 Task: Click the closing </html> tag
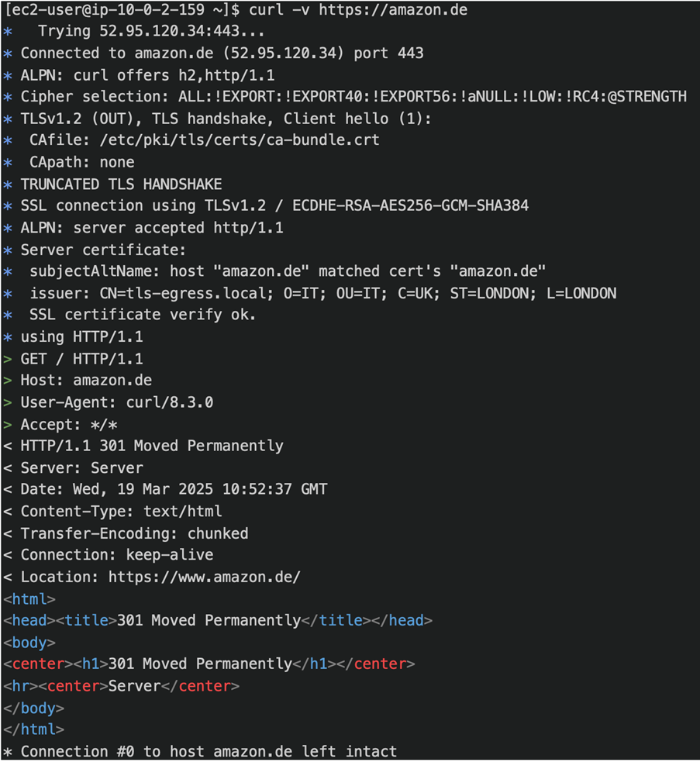[33, 729]
